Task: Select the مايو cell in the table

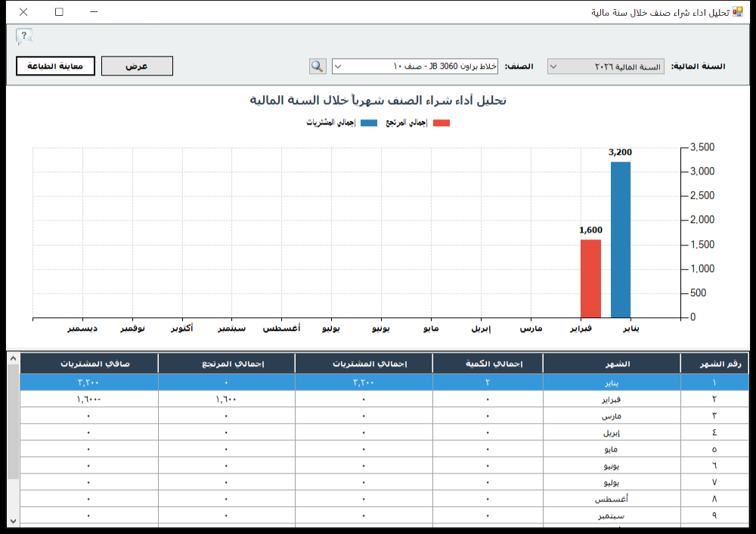Action: pos(612,449)
